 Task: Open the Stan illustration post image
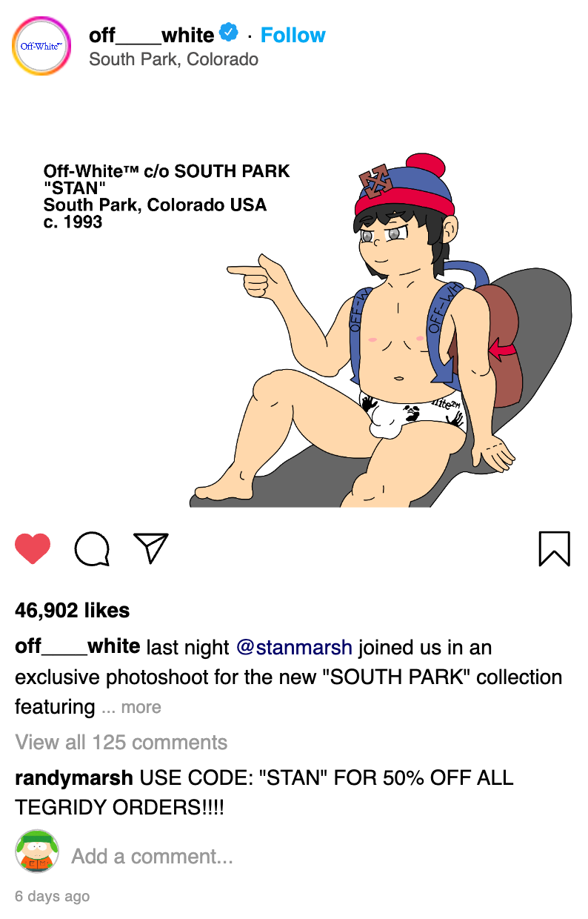coord(294,299)
